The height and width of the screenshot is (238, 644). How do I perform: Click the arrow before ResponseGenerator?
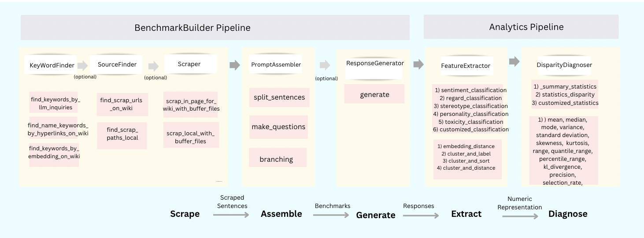point(324,65)
